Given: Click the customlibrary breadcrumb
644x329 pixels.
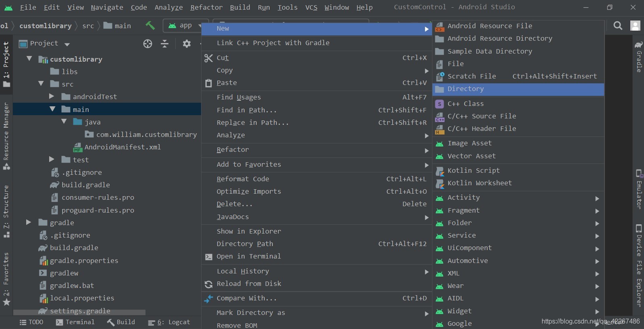Looking at the screenshot, I should pos(46,26).
